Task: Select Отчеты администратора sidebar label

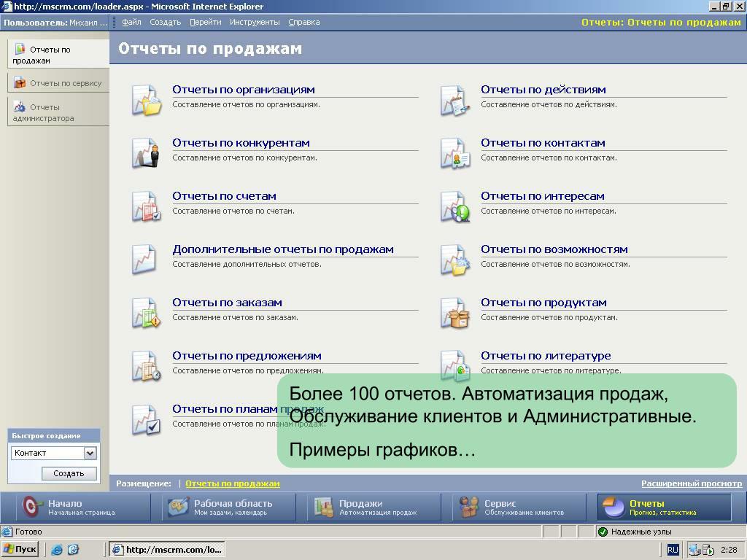Action: pyautogui.click(x=43, y=113)
